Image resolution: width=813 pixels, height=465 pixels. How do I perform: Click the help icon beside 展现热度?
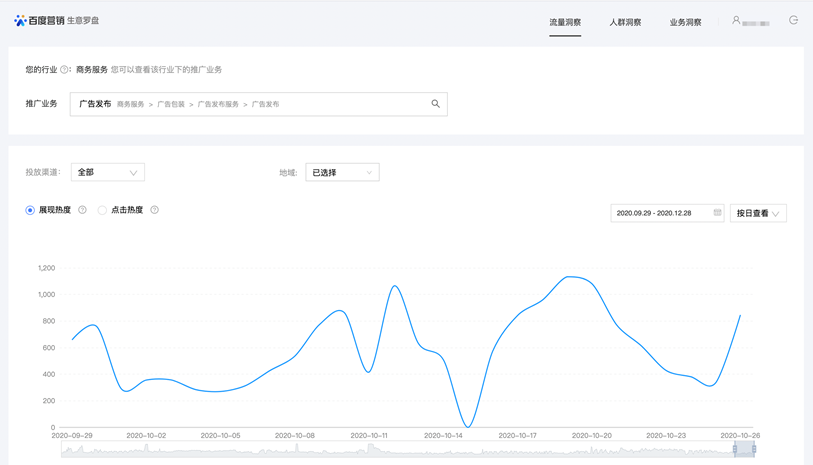83,210
